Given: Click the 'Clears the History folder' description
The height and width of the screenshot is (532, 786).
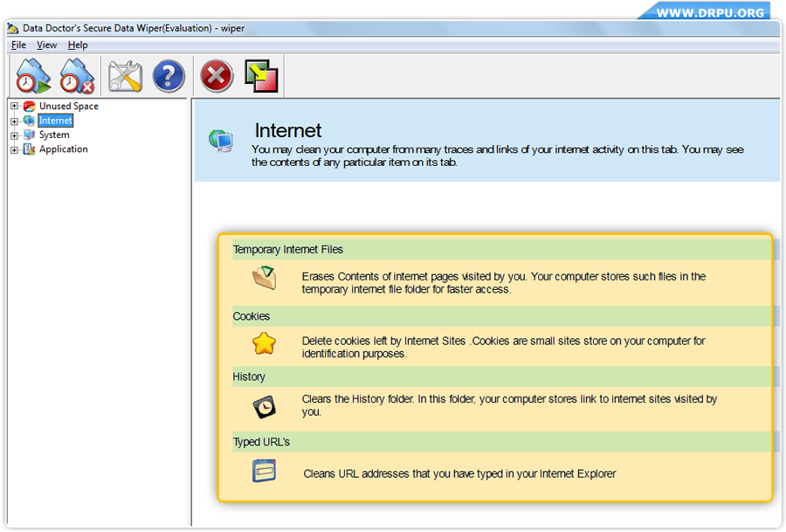Looking at the screenshot, I should 509,405.
